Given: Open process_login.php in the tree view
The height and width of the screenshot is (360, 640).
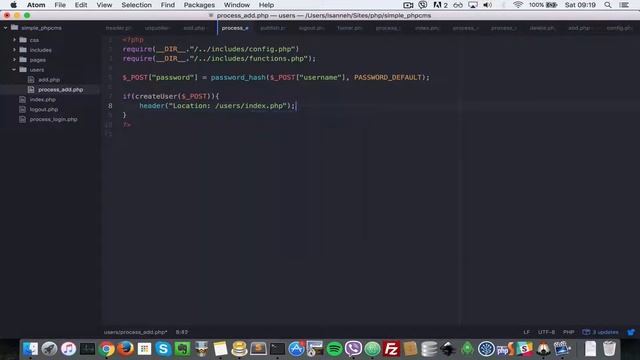Looking at the screenshot, I should click(53, 119).
